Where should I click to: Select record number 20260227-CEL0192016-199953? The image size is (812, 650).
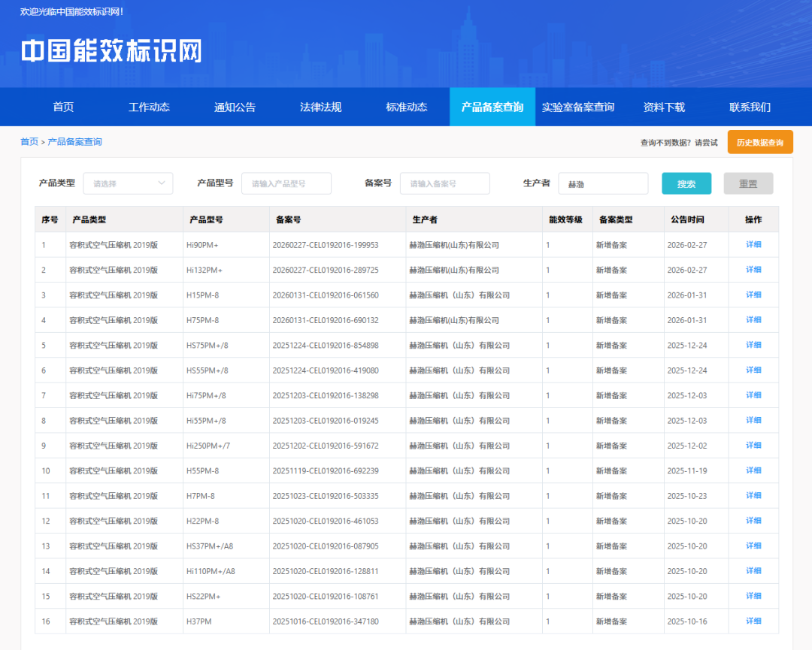pos(326,245)
